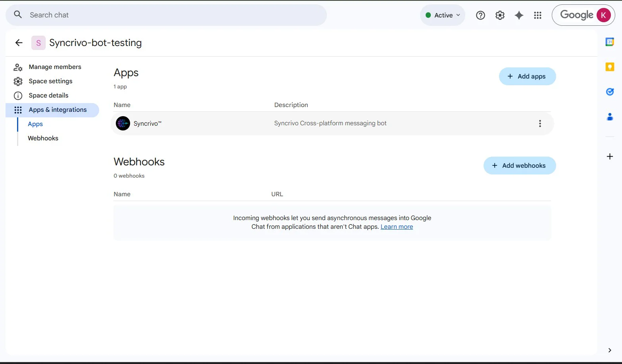Click the Add apps button
622x364 pixels.
pyautogui.click(x=527, y=76)
